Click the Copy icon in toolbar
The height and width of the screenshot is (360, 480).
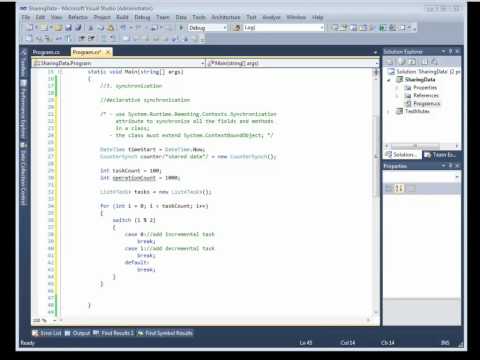100,28
